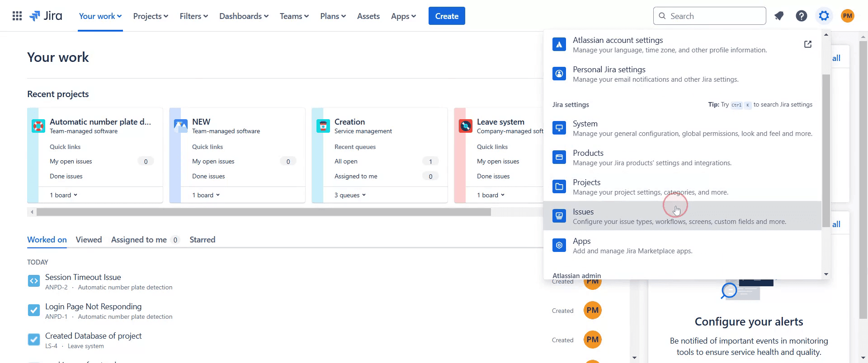Click the search magnifier icon

point(662,16)
